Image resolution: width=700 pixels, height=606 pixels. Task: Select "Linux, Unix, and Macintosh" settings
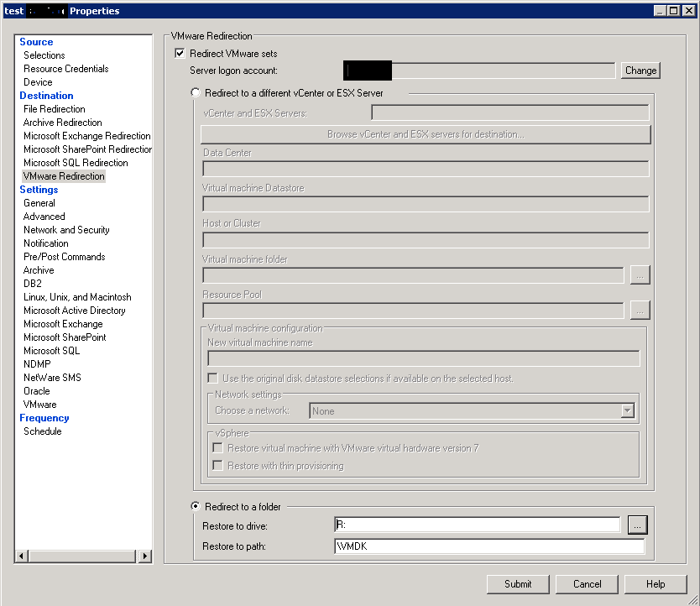[x=76, y=296]
